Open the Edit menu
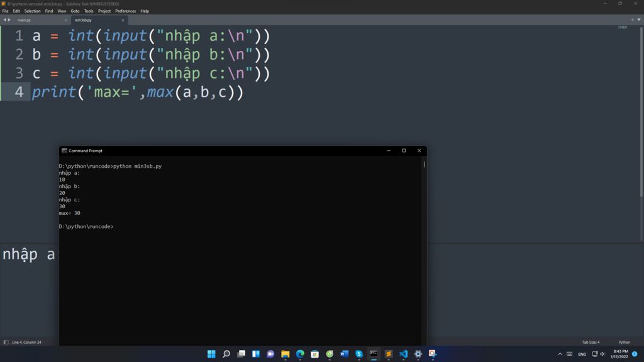 click(x=16, y=11)
